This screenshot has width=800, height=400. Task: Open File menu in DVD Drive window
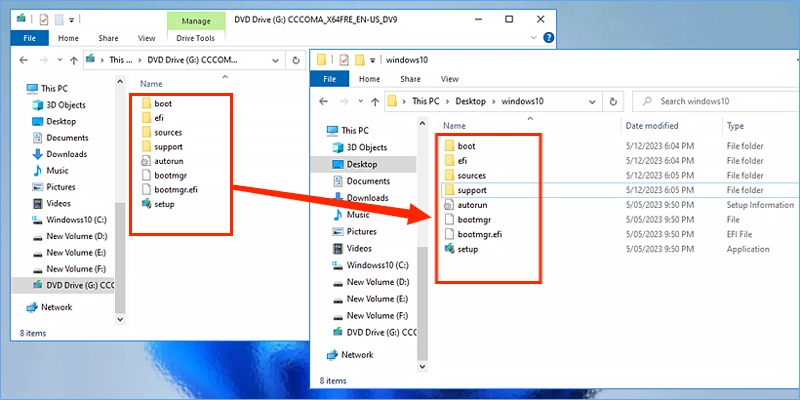(30, 38)
